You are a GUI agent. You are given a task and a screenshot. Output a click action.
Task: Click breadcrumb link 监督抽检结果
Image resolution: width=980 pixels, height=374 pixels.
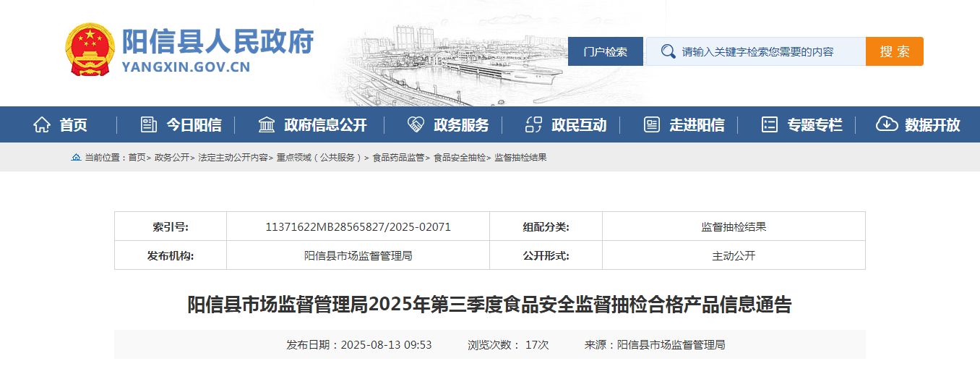tap(520, 157)
